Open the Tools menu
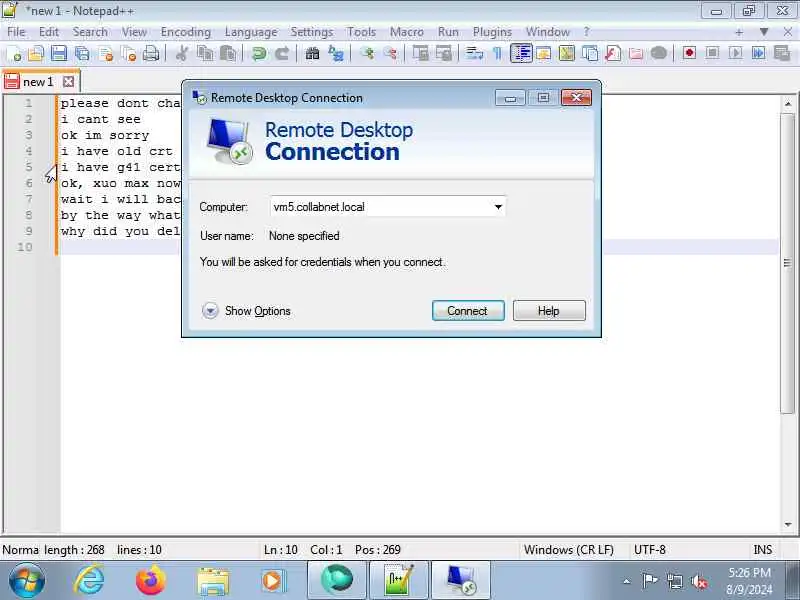The height and width of the screenshot is (600, 800). [x=361, y=32]
